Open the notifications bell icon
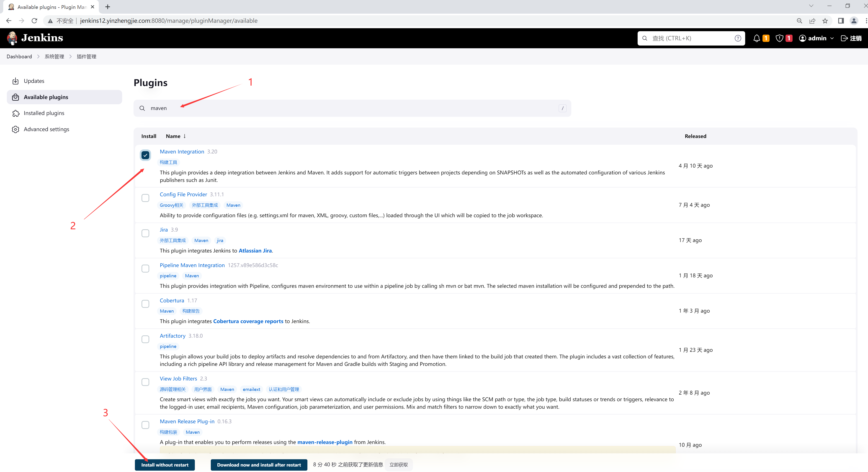Viewport: 868px width, 472px height. (757, 38)
